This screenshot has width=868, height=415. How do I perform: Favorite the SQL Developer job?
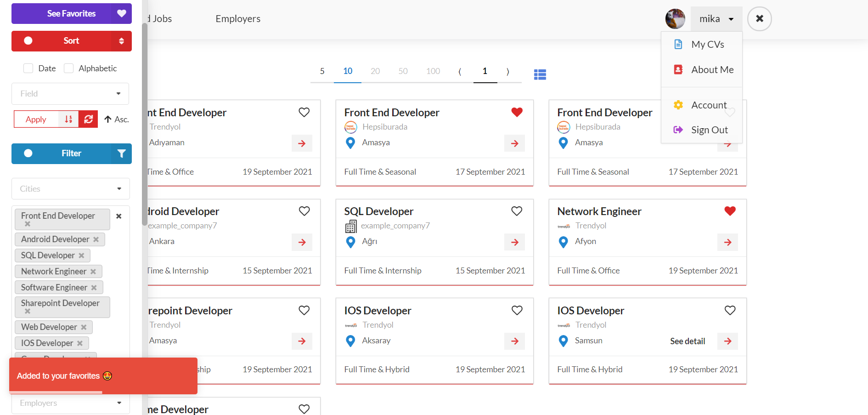click(517, 211)
